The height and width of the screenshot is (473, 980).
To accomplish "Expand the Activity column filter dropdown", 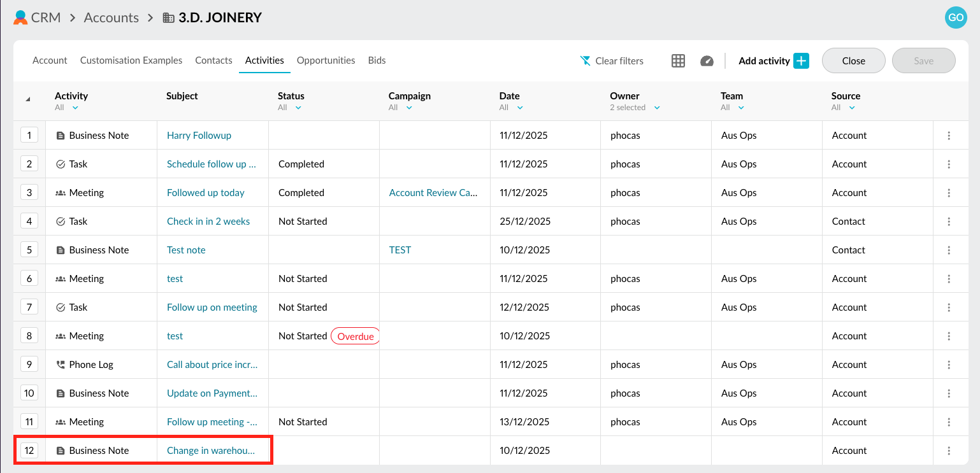I will (x=75, y=108).
